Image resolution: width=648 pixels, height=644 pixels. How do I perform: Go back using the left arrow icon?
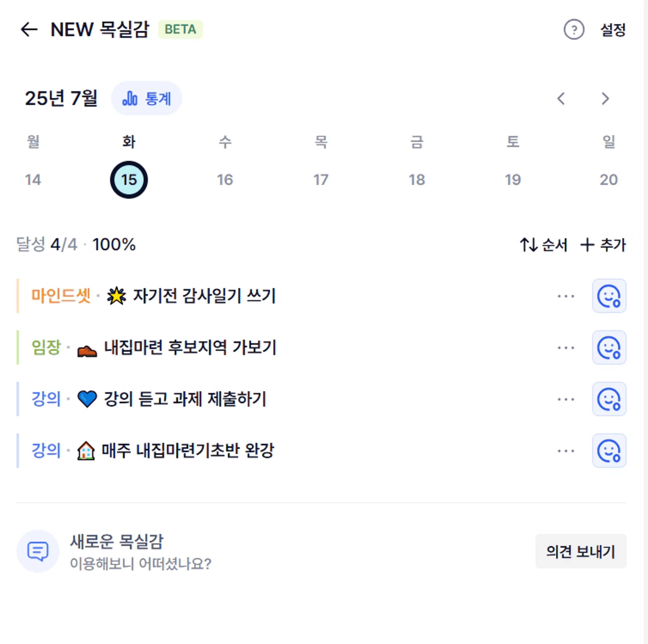pos(29,30)
